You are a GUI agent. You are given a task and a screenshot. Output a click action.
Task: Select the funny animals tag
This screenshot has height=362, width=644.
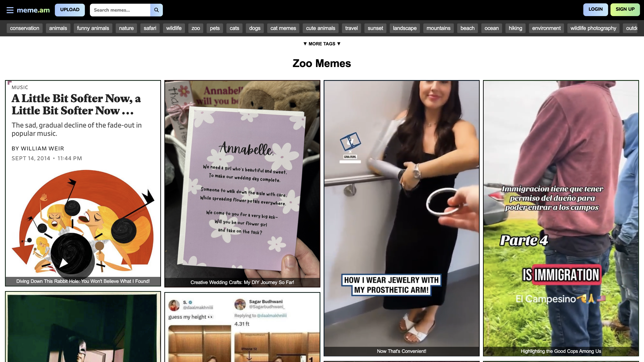pyautogui.click(x=93, y=28)
